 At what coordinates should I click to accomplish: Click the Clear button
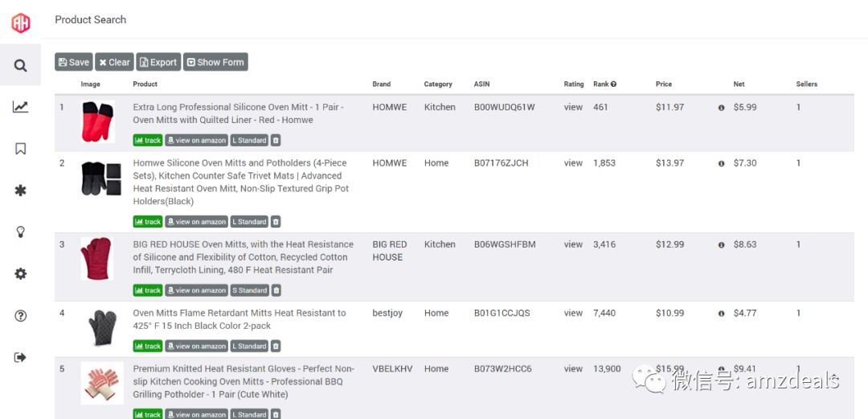point(114,62)
